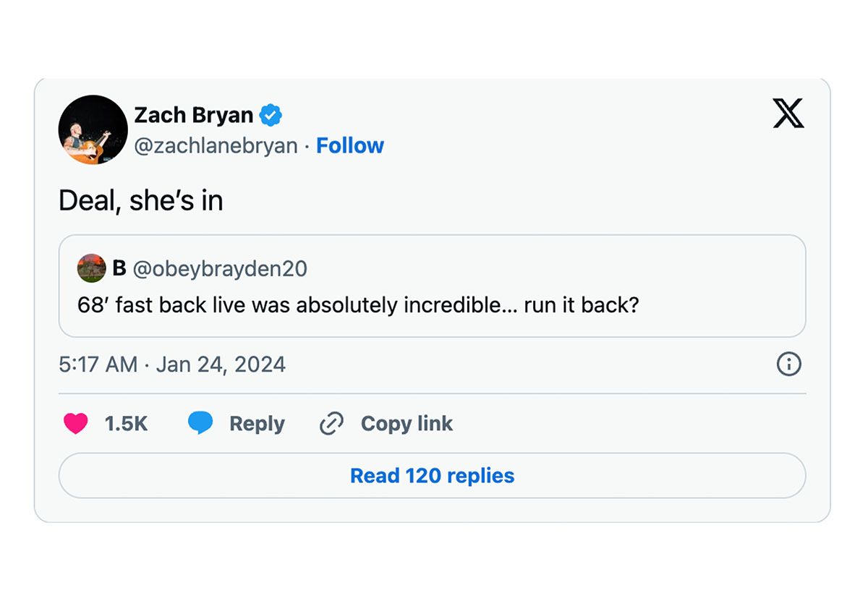This screenshot has width=868, height=606.
Task: Click the blue verified badge
Action: pyautogui.click(x=271, y=115)
